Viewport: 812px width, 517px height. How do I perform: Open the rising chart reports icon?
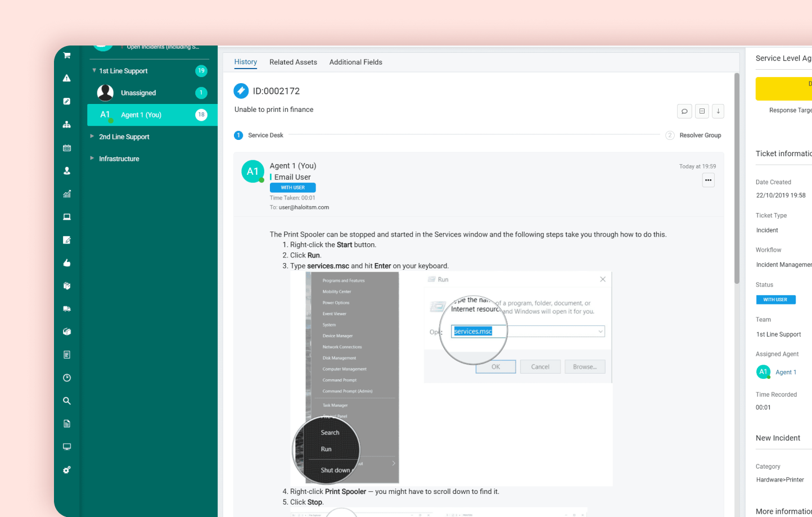[67, 194]
